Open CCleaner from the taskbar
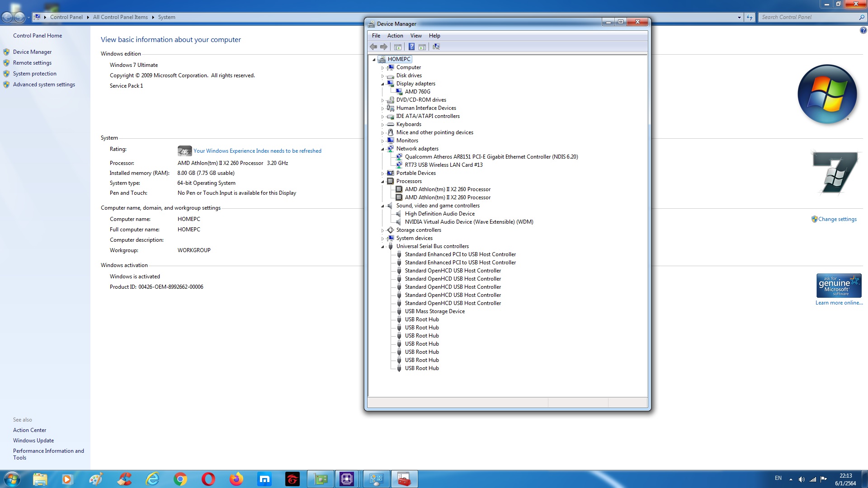Screen dimensions: 868x488 (124, 479)
